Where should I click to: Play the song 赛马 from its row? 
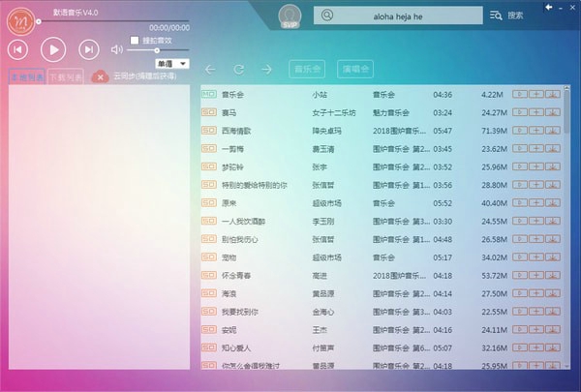point(520,112)
